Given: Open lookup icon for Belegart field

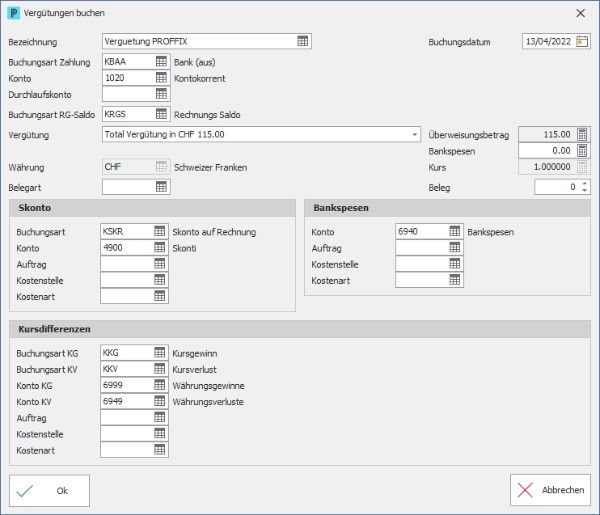Looking at the screenshot, I should tap(161, 187).
